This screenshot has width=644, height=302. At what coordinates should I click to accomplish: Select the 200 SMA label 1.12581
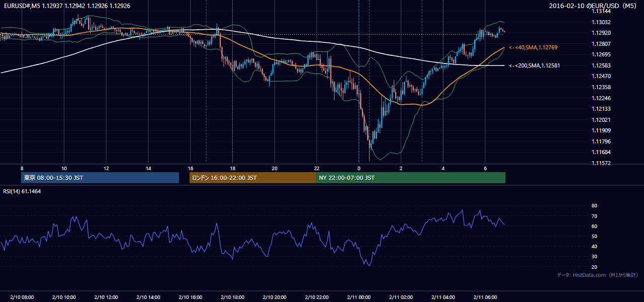pyautogui.click(x=535, y=65)
